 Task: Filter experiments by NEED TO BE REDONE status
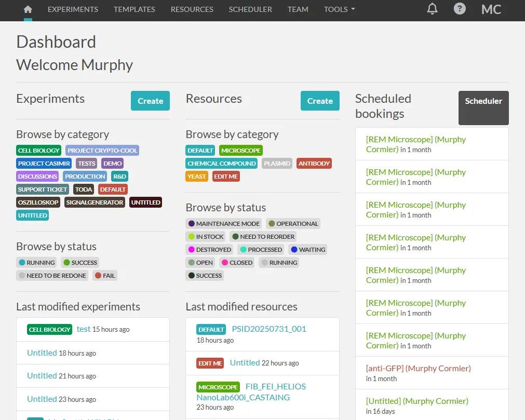click(52, 276)
